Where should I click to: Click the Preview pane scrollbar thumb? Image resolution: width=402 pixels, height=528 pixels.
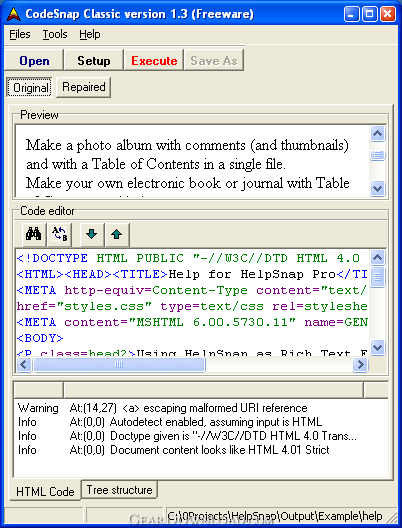point(377,155)
